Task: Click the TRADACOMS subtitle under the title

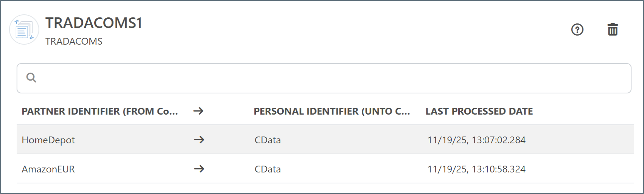Action: [74, 42]
